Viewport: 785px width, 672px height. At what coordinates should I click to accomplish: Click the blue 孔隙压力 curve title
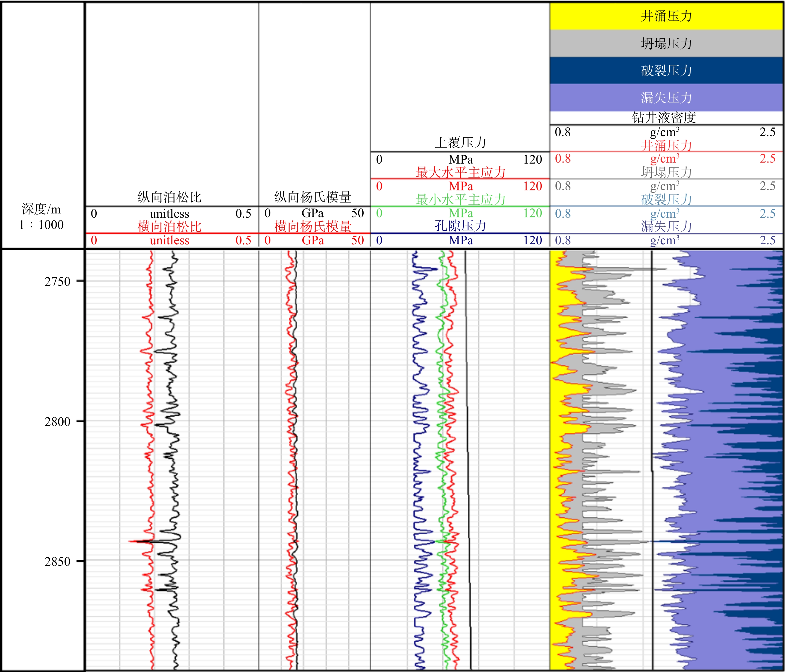click(x=460, y=226)
